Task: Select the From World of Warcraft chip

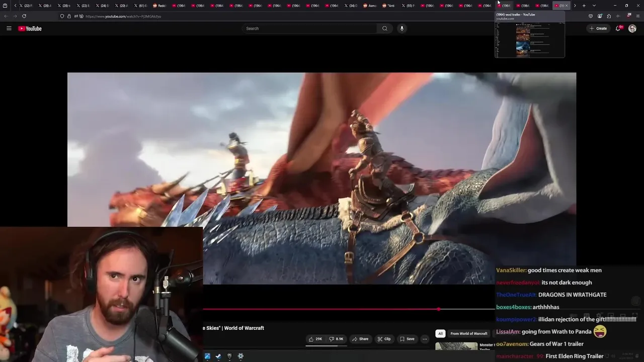Action: [x=469, y=333]
